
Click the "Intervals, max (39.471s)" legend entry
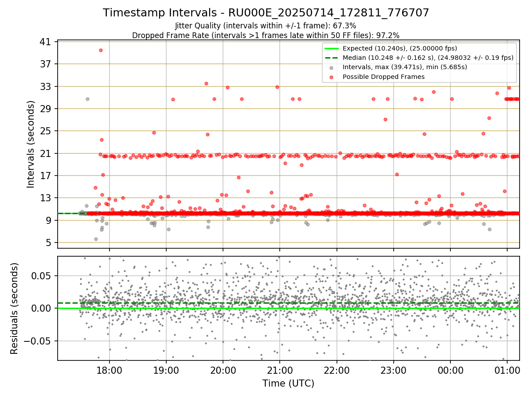(x=405, y=67)
